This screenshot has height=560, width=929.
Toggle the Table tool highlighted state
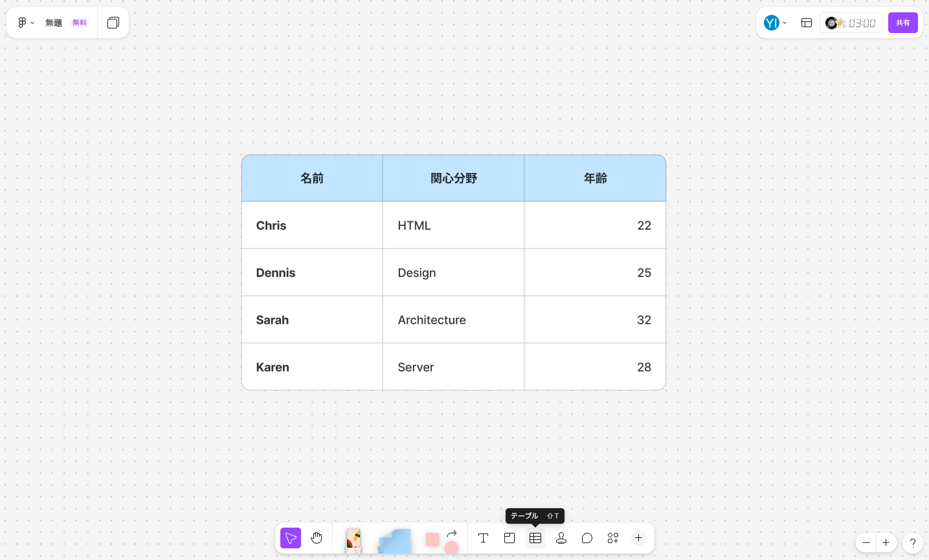pos(535,538)
